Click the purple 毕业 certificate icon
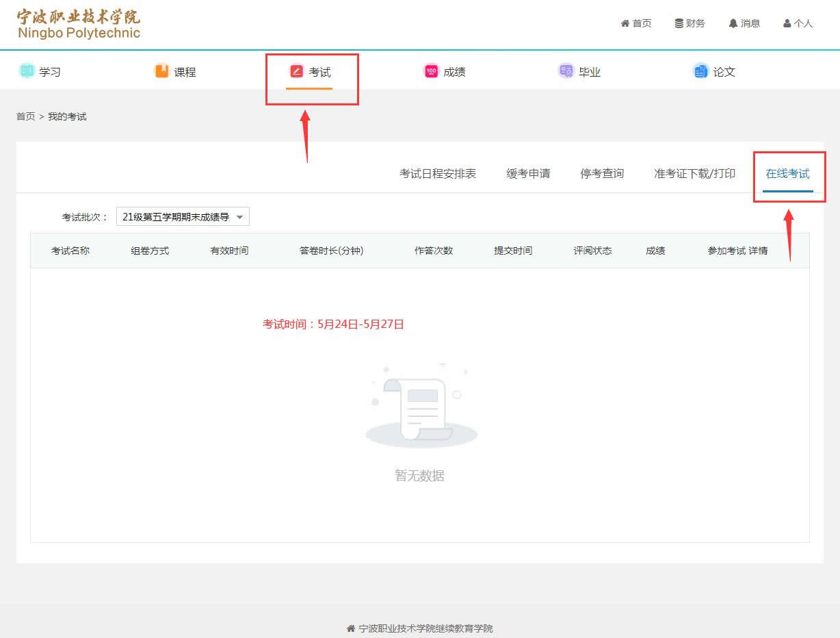This screenshot has width=840, height=638. [x=566, y=71]
